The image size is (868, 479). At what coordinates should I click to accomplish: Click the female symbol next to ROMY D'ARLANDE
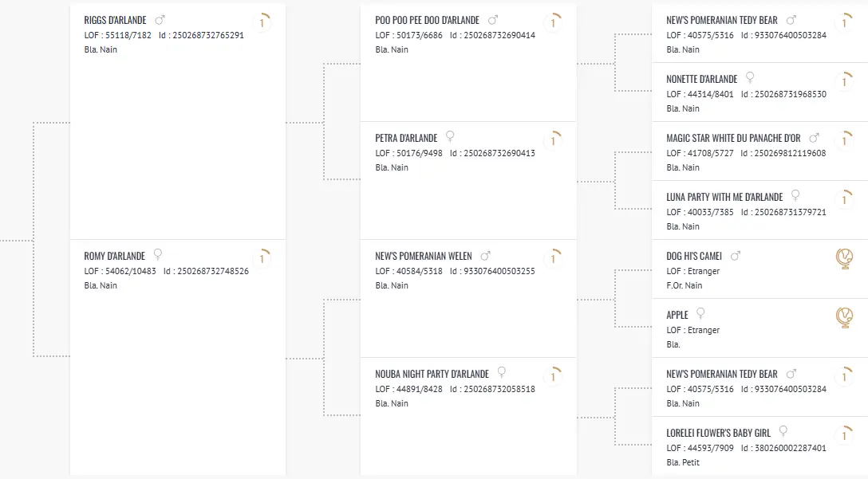[x=158, y=254]
